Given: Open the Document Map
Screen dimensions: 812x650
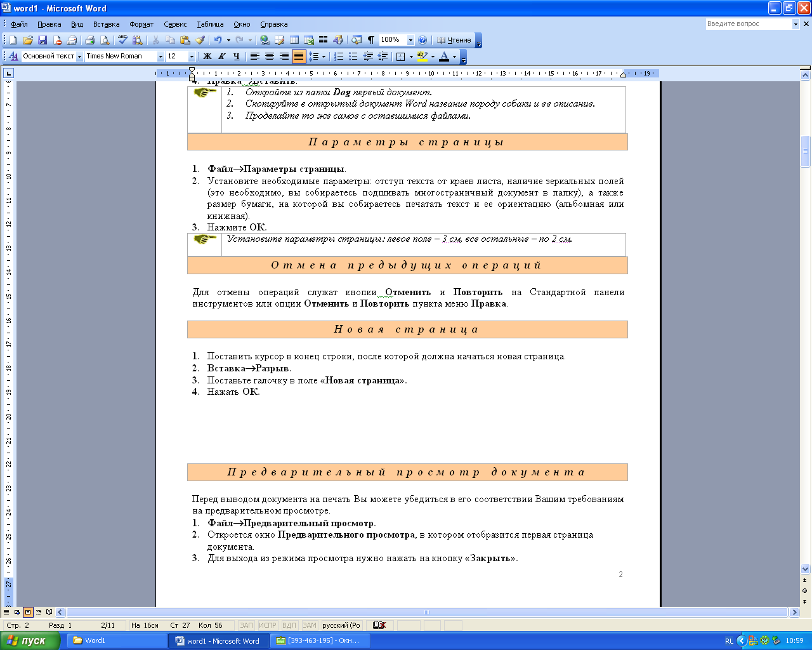Looking at the screenshot, I should pyautogui.click(x=357, y=40).
